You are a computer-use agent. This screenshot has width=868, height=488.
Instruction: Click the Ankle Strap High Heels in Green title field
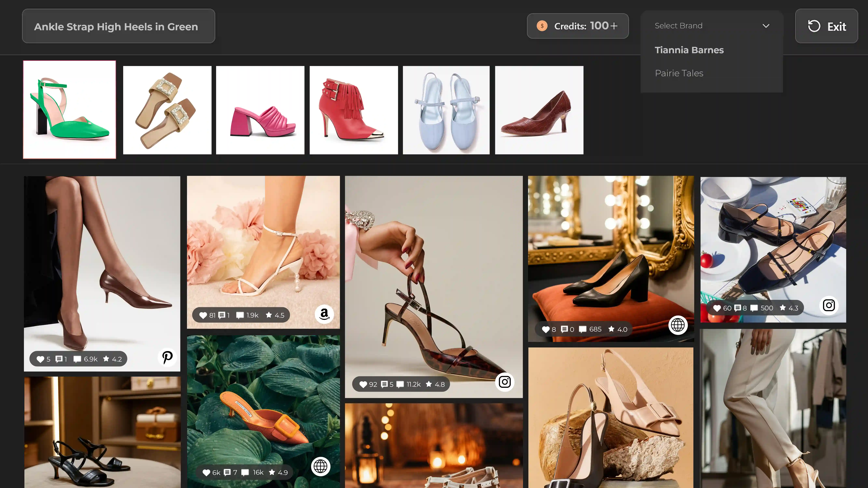tap(119, 26)
